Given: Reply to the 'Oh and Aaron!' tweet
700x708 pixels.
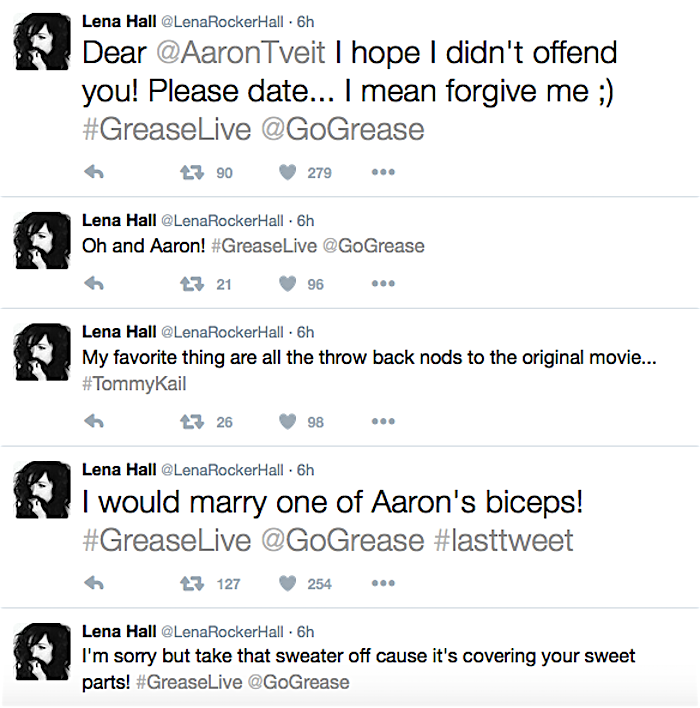Looking at the screenshot, I should (x=95, y=284).
